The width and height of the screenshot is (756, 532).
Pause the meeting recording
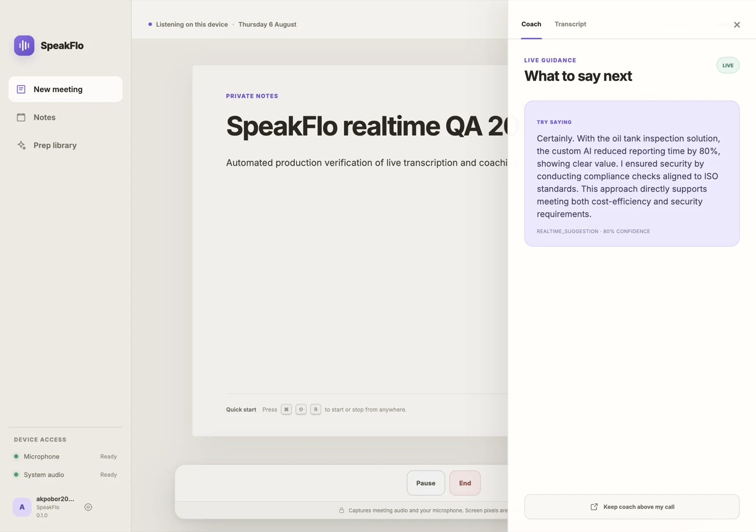point(426,483)
